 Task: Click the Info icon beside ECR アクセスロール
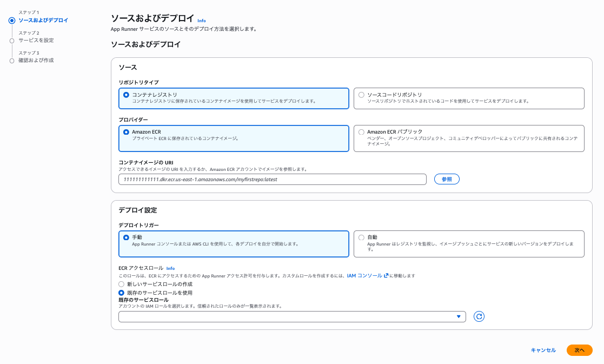pyautogui.click(x=171, y=268)
